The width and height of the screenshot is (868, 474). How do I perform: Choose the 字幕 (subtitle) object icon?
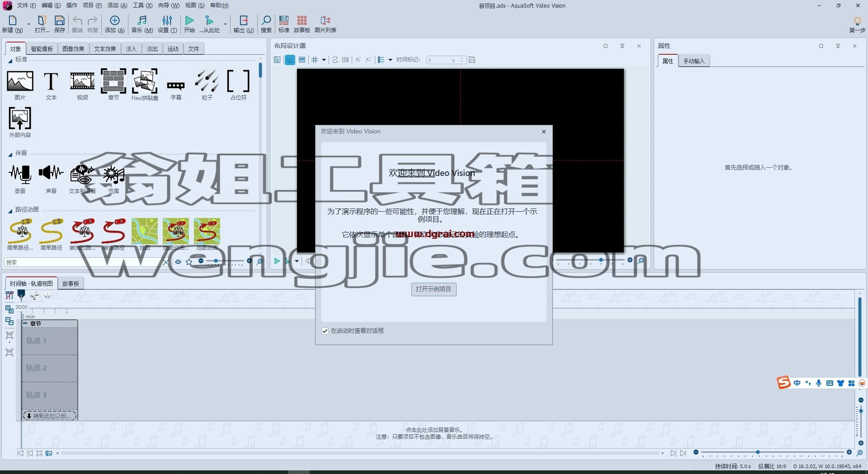[x=176, y=85]
